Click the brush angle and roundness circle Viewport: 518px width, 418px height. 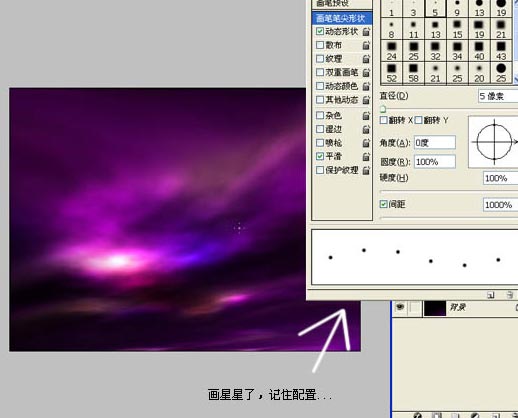[x=494, y=142]
